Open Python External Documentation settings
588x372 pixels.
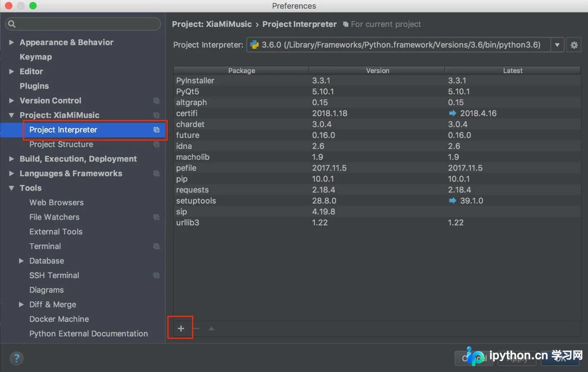click(89, 334)
